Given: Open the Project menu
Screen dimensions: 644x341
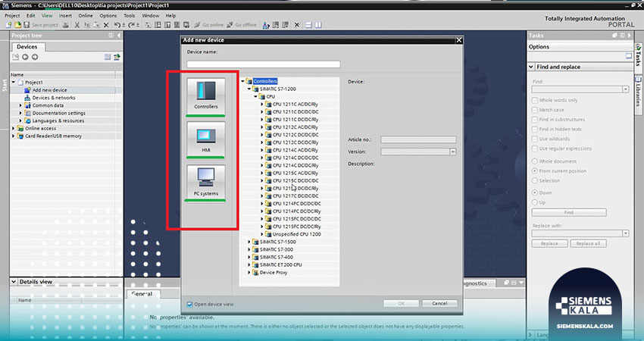Looking at the screenshot, I should pos(12,16).
